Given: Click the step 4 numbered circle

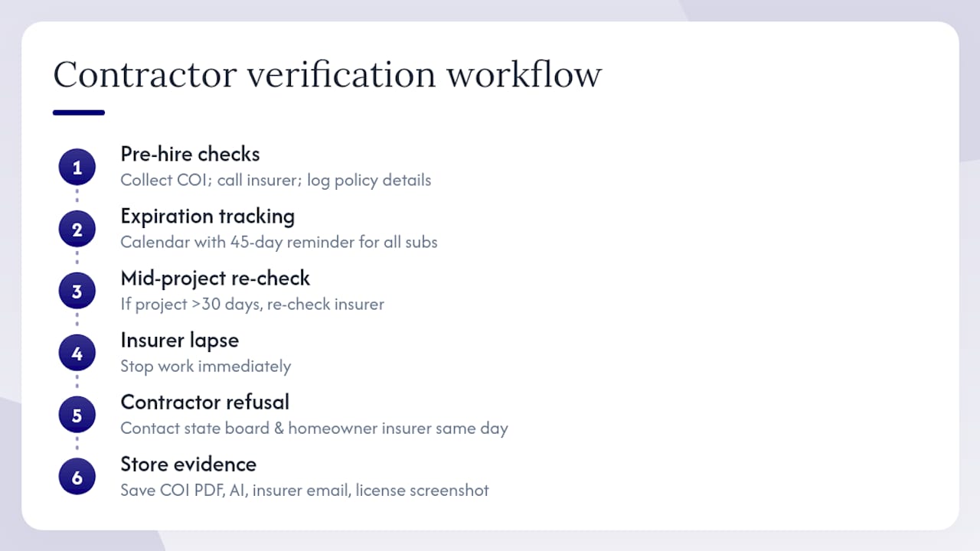Looking at the screenshot, I should click(77, 354).
